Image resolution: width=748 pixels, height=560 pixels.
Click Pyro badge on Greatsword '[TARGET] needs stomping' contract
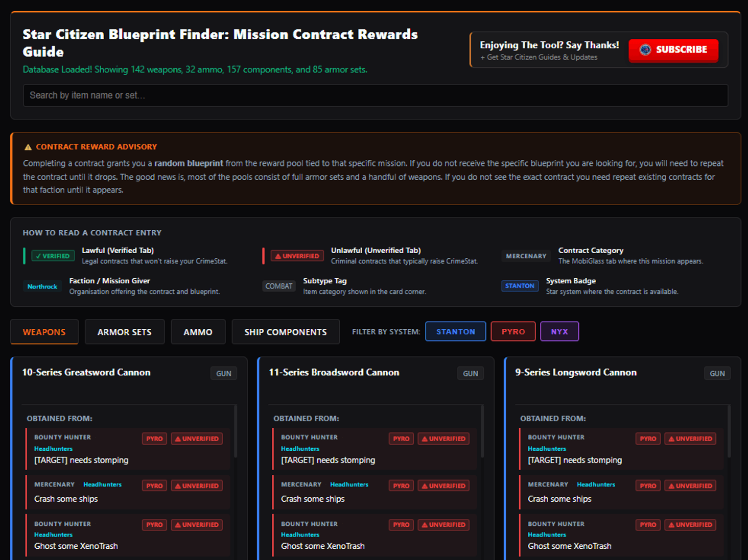pos(154,439)
